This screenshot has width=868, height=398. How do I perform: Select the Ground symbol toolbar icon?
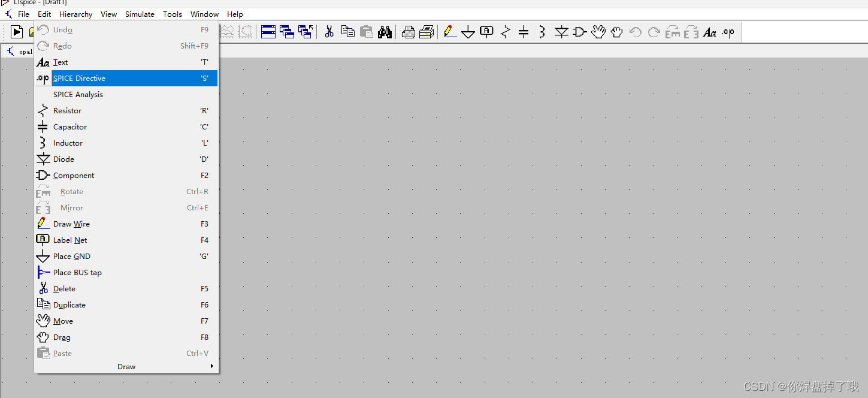(x=468, y=32)
